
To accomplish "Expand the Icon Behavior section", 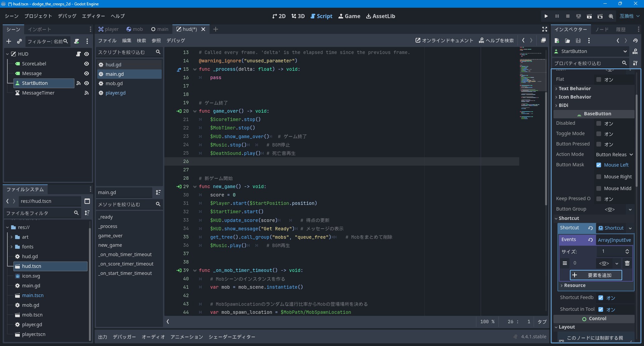I will [575, 97].
